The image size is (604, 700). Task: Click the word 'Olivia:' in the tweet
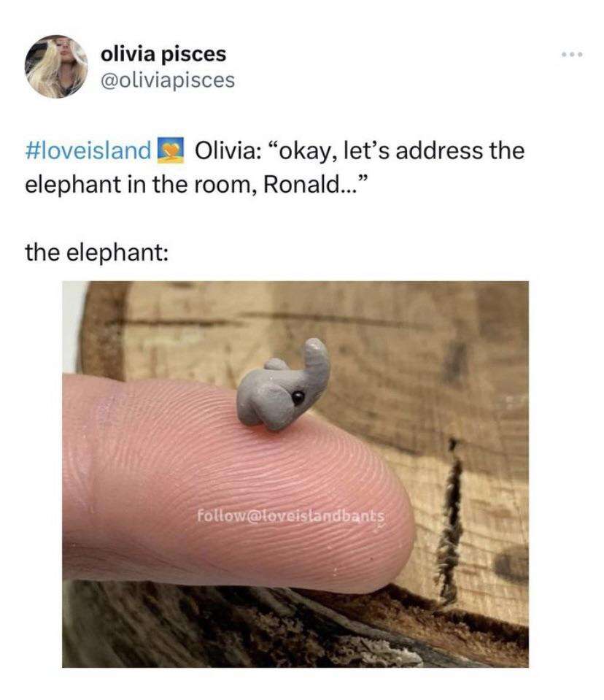point(227,150)
